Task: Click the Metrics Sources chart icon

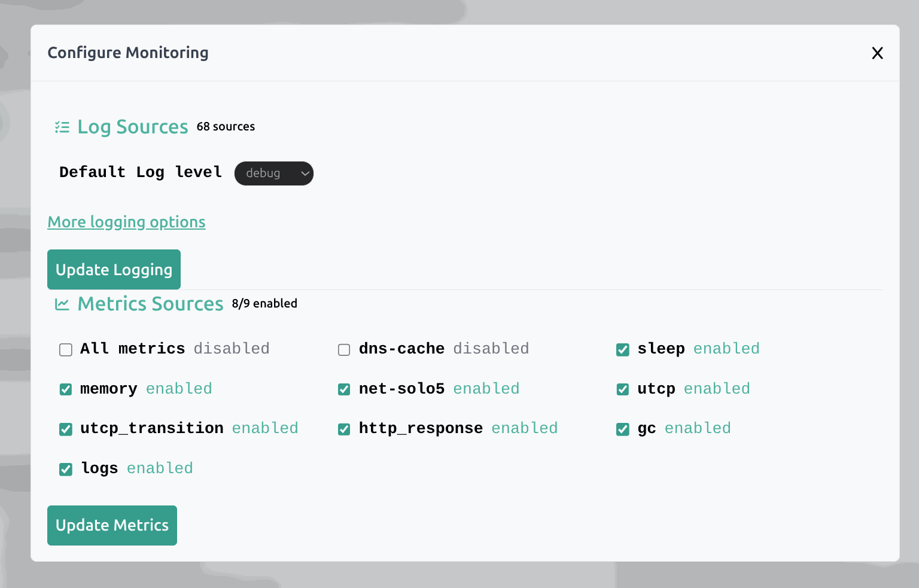Action: [62, 304]
